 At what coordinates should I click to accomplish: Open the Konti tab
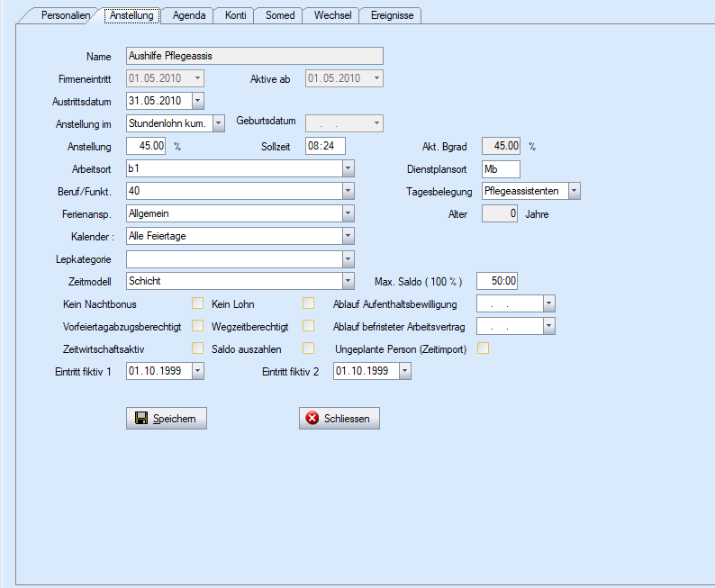(235, 15)
